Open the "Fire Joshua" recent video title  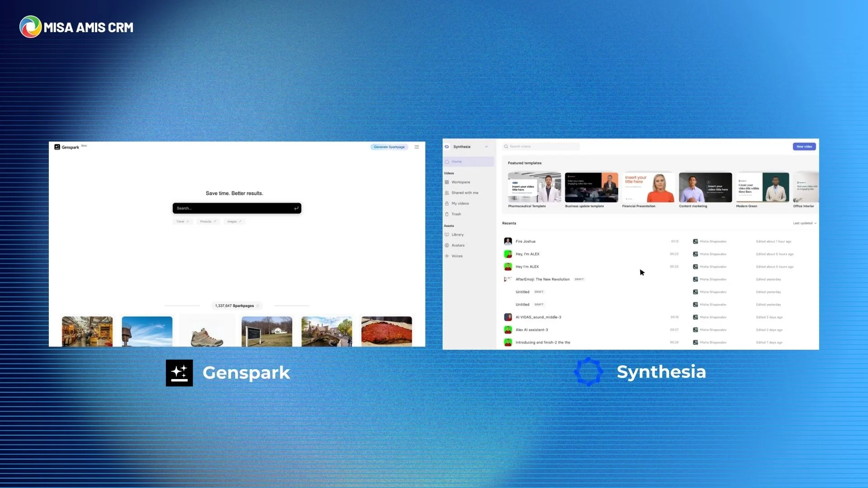(x=525, y=242)
